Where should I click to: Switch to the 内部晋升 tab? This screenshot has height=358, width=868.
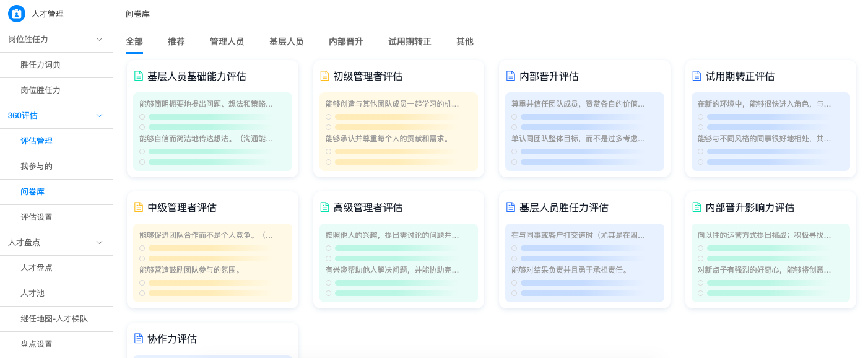coord(346,41)
